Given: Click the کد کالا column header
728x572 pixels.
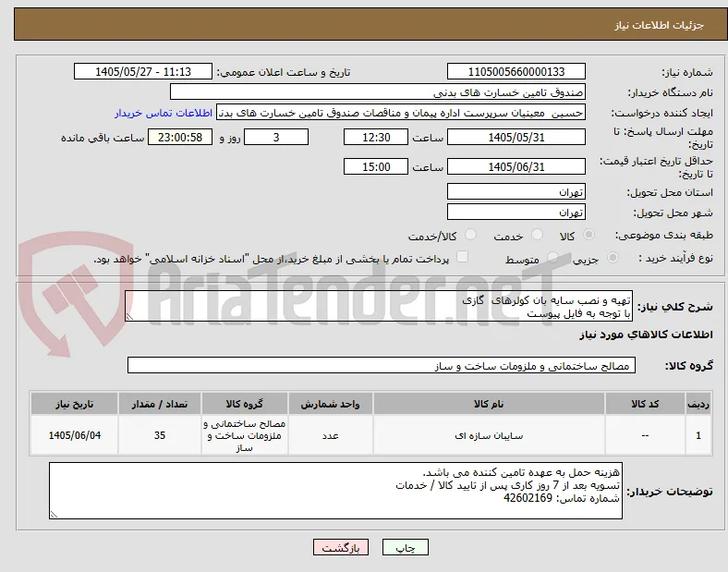Looking at the screenshot, I should tap(645, 404).
